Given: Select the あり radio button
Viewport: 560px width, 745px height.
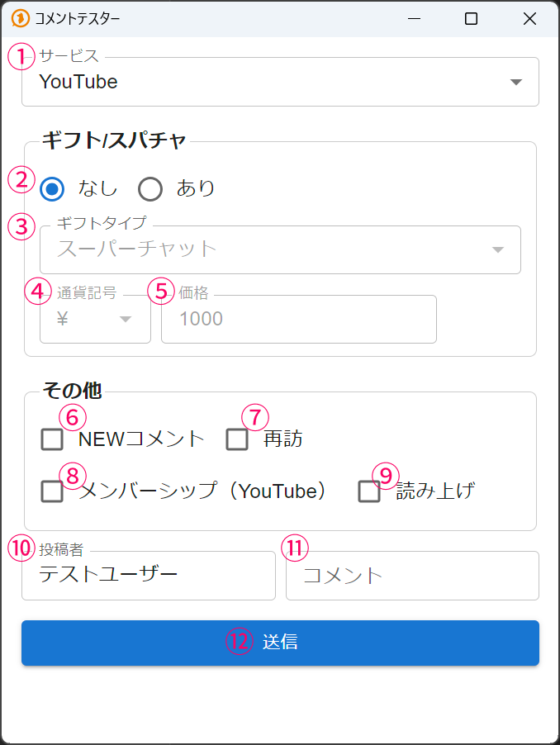Looking at the screenshot, I should 150,189.
